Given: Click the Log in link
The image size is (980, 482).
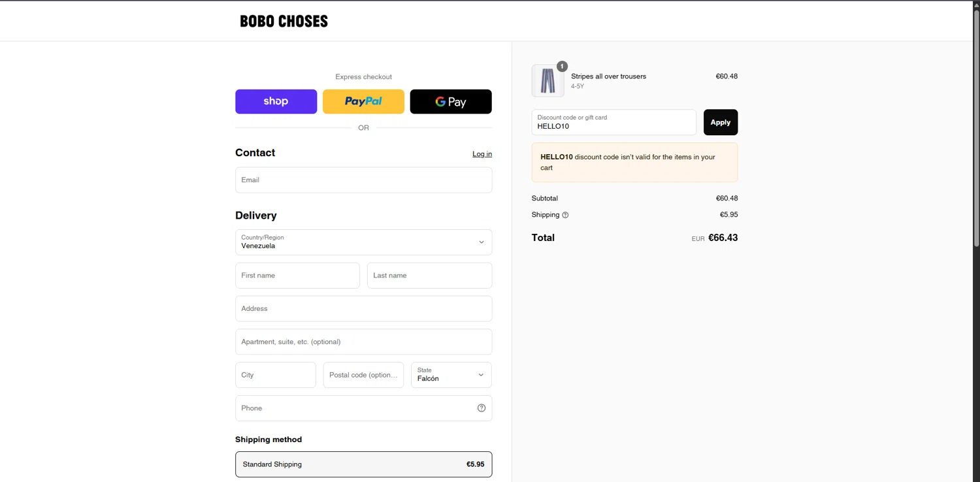Looking at the screenshot, I should (x=482, y=154).
